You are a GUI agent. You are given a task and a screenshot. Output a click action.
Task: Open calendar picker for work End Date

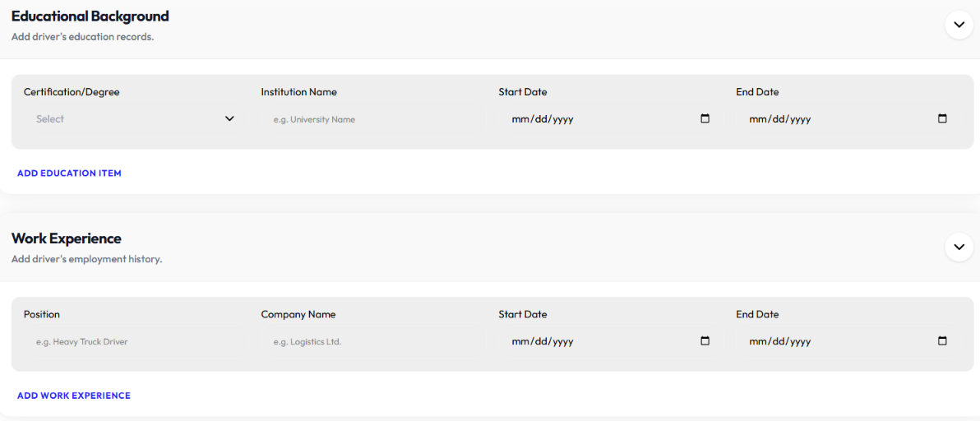[942, 341]
